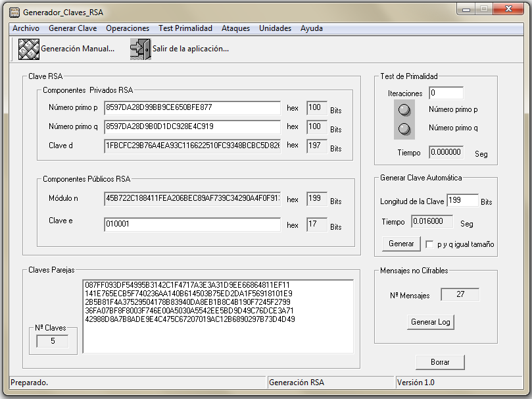This screenshot has width=532, height=399.
Task: Expand the Operaciones menu
Action: pyautogui.click(x=128, y=28)
